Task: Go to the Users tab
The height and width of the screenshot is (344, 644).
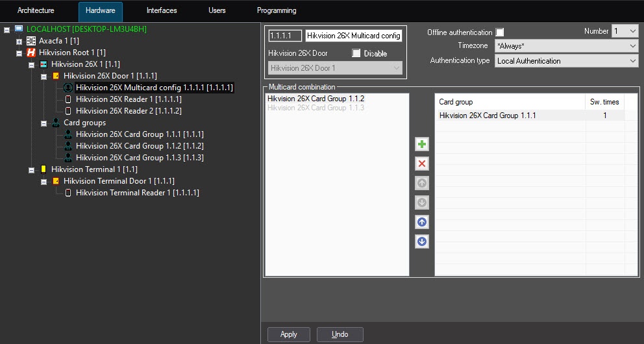Action: coord(217,10)
